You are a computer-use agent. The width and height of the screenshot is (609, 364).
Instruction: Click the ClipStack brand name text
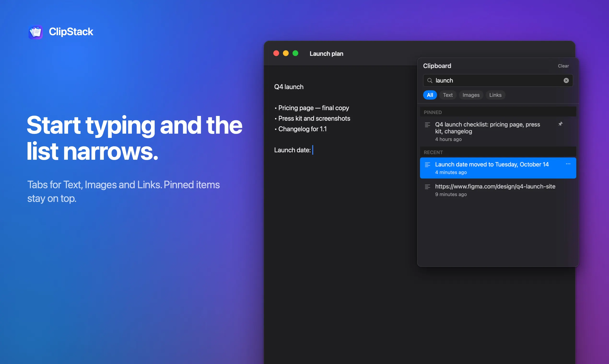tap(71, 32)
